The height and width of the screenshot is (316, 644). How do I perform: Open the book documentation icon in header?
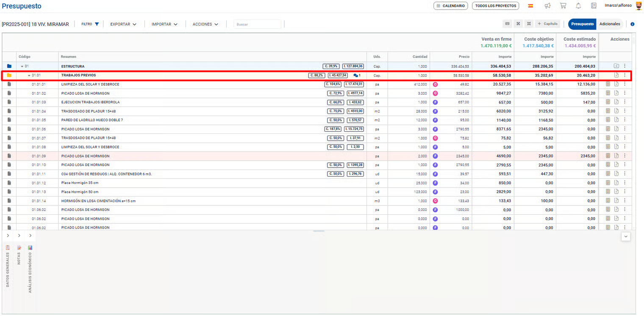pyautogui.click(x=594, y=6)
